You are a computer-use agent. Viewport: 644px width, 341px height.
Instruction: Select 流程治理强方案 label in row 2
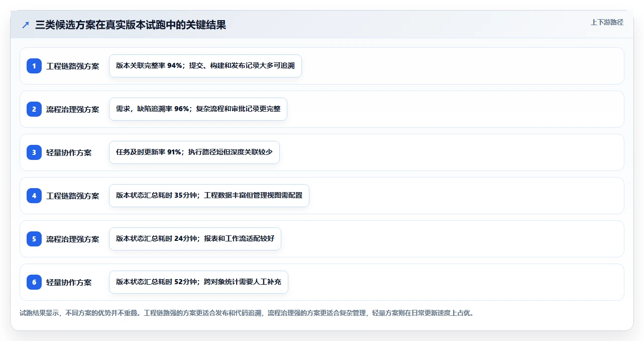pyautogui.click(x=73, y=110)
